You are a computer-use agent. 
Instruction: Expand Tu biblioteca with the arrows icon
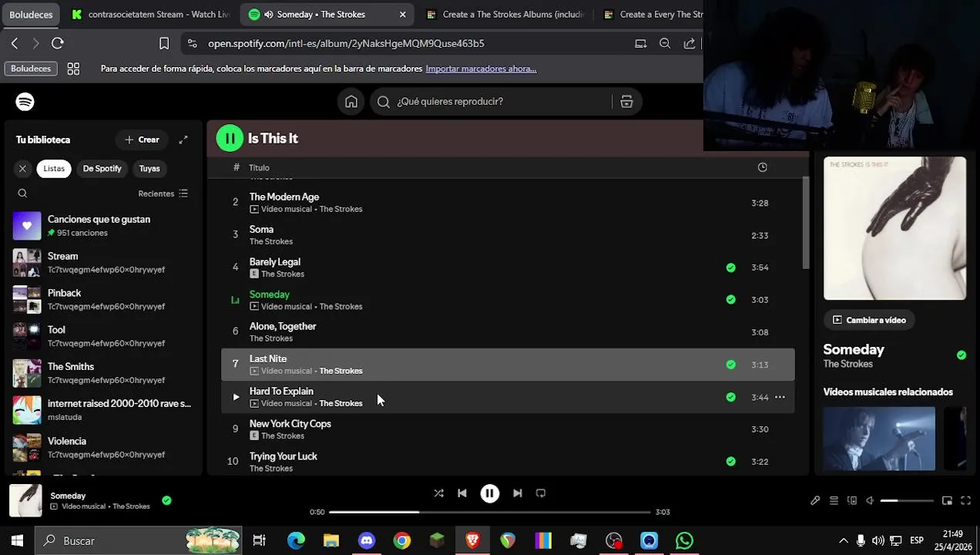(183, 140)
